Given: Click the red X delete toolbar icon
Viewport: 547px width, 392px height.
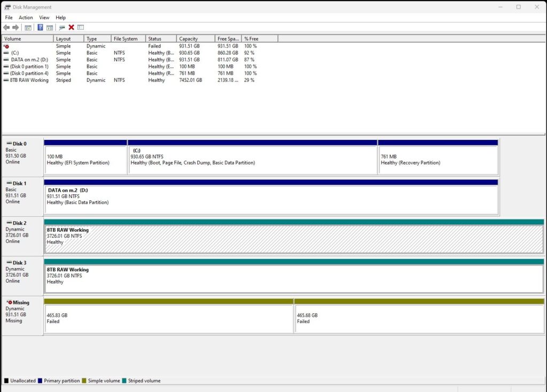Looking at the screenshot, I should pos(71,27).
